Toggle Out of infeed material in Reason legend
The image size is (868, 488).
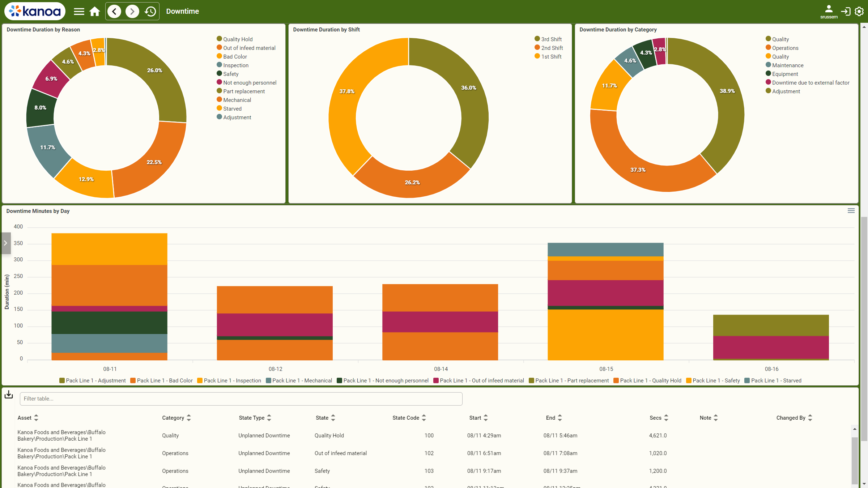246,48
